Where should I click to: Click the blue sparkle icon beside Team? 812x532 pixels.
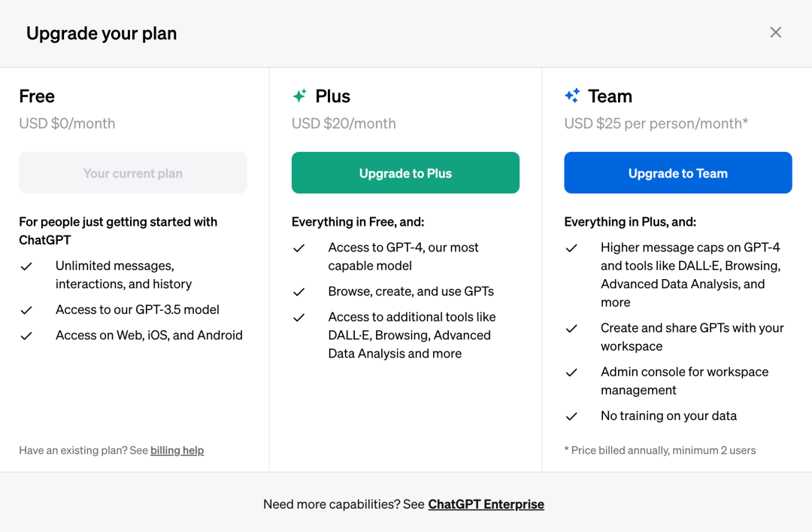(x=572, y=96)
